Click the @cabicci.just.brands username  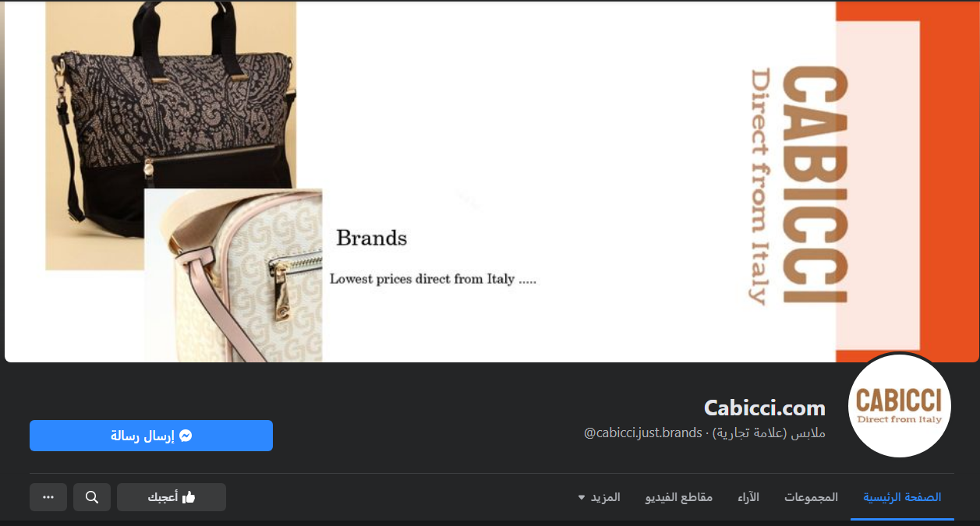642,432
